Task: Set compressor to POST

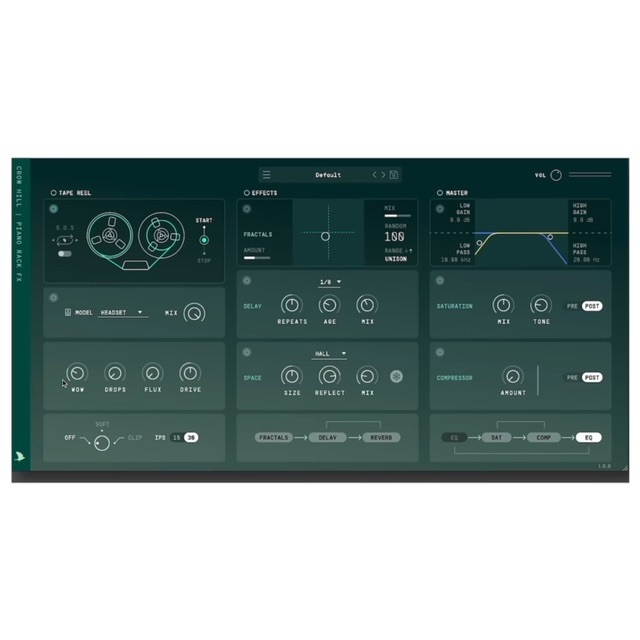Action: [x=592, y=378]
